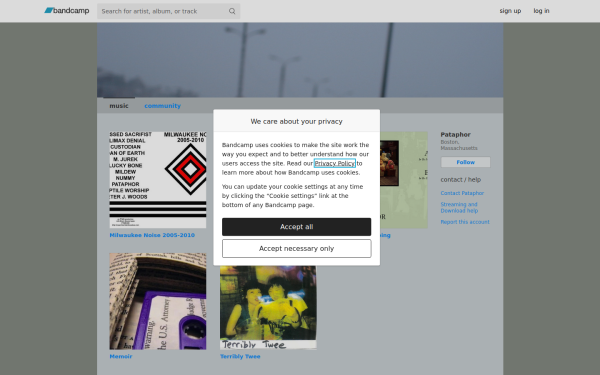
Task: Click the foggy street header banner image
Action: click(x=300, y=60)
